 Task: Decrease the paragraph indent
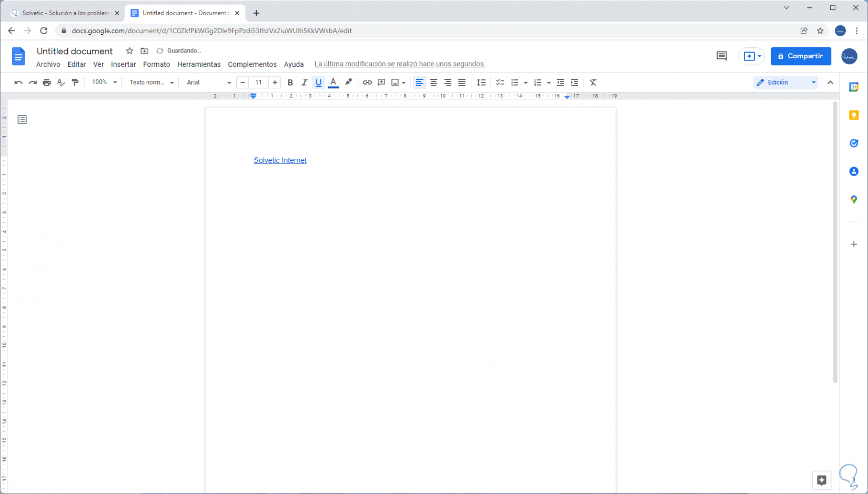560,83
